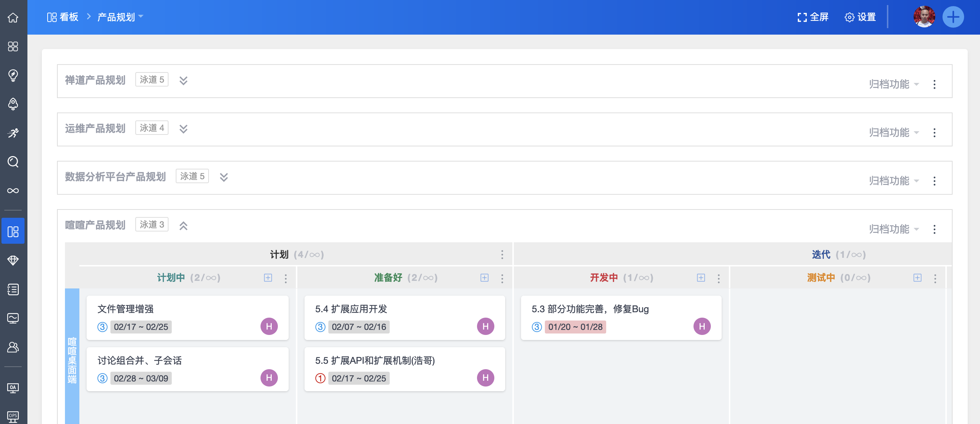Click the home icon in sidebar

click(13, 17)
